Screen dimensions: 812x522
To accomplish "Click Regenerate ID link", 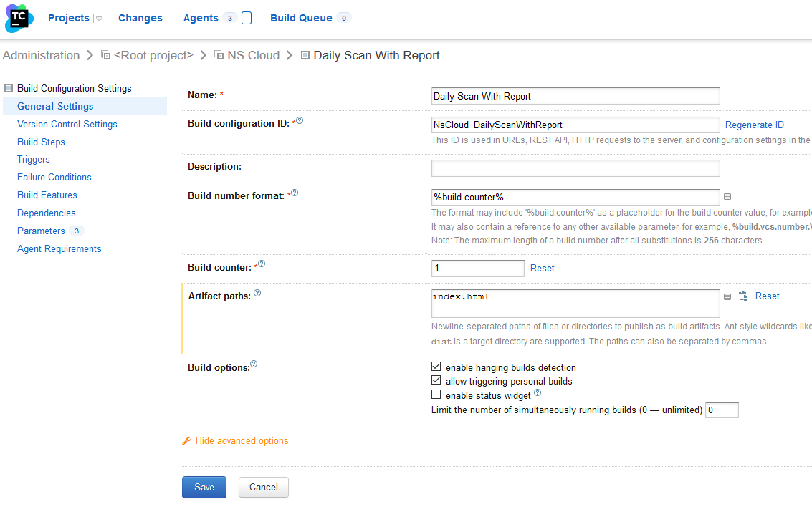I will tap(754, 125).
